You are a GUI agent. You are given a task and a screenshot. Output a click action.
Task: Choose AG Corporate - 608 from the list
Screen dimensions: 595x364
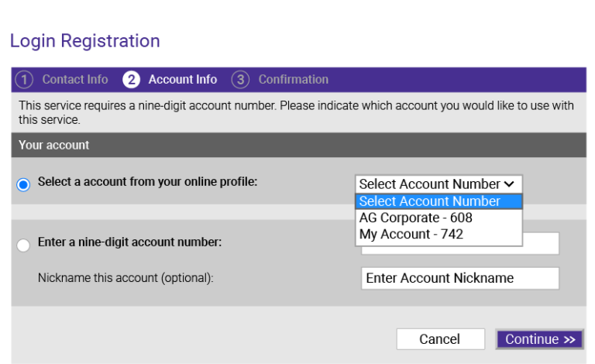coord(439,218)
